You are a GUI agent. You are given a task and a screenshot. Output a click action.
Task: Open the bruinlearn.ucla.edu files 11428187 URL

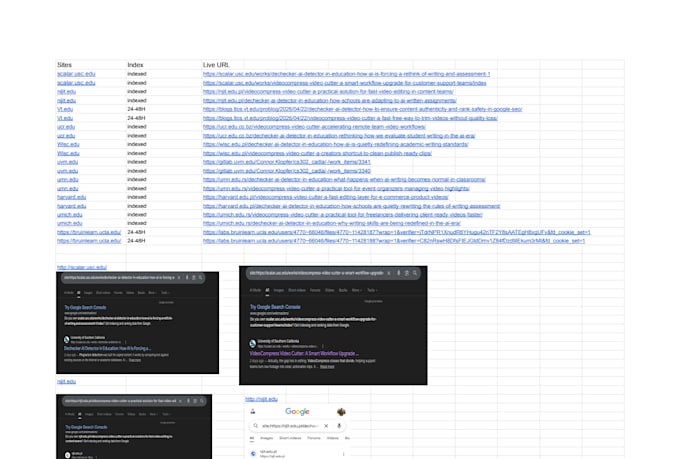coord(396,232)
